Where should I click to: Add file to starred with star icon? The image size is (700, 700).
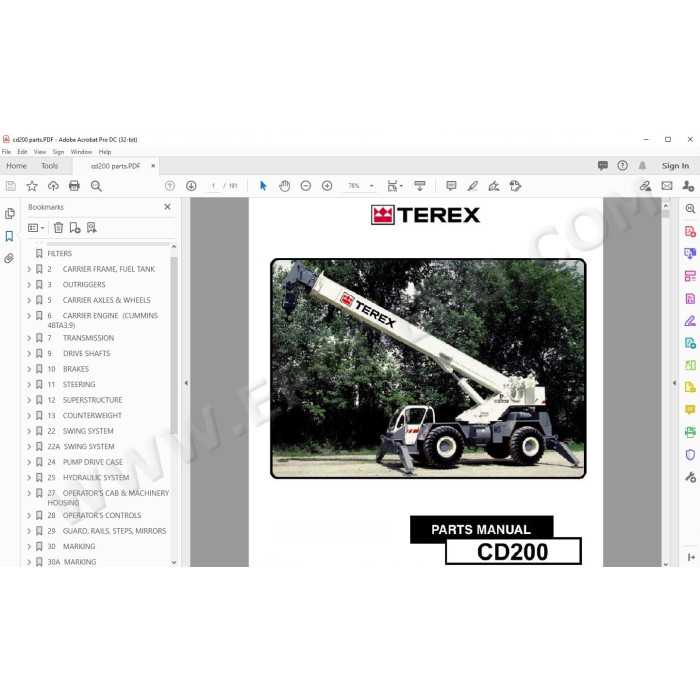[x=32, y=186]
